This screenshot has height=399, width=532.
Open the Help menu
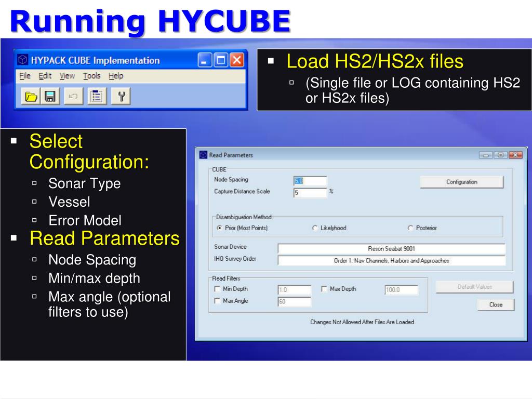tap(116, 76)
